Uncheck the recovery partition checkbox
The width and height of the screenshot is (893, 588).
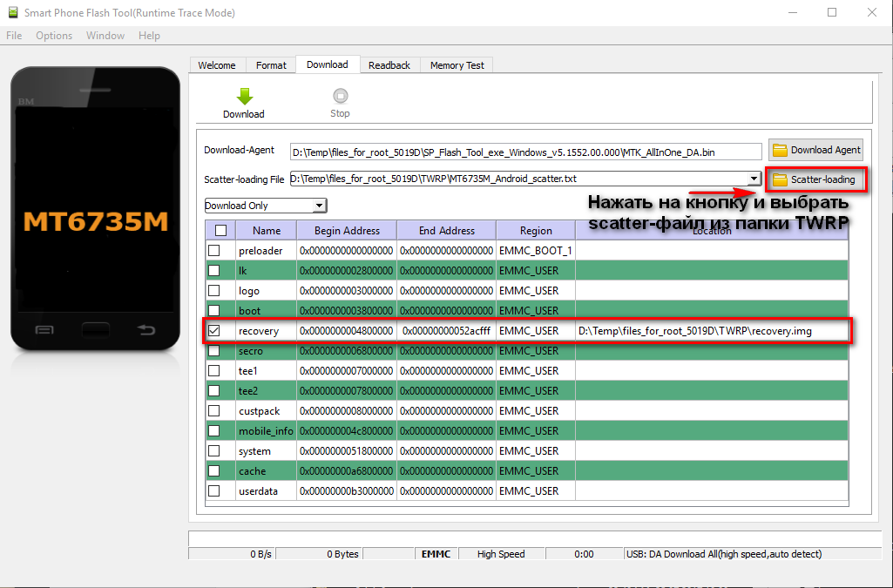tap(214, 331)
